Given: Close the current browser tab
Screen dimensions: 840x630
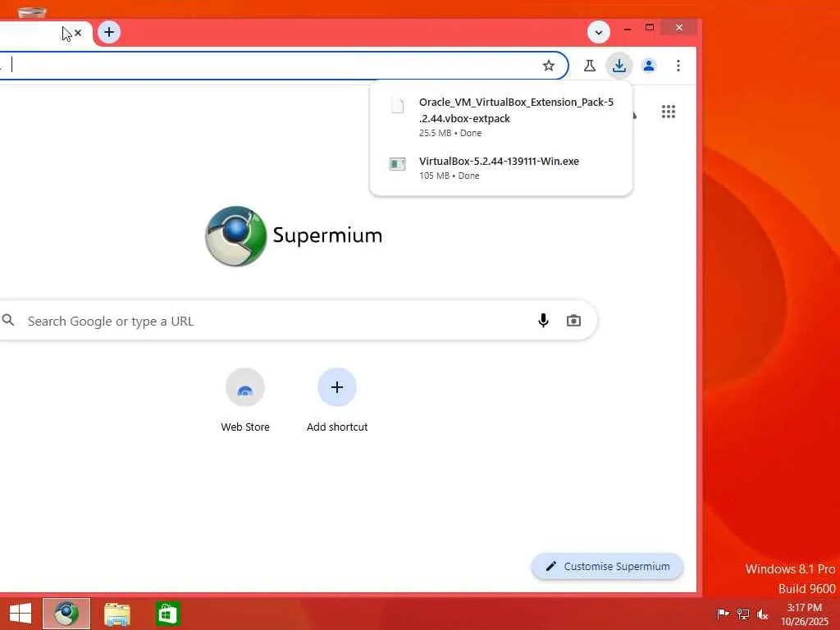Looking at the screenshot, I should click(78, 33).
